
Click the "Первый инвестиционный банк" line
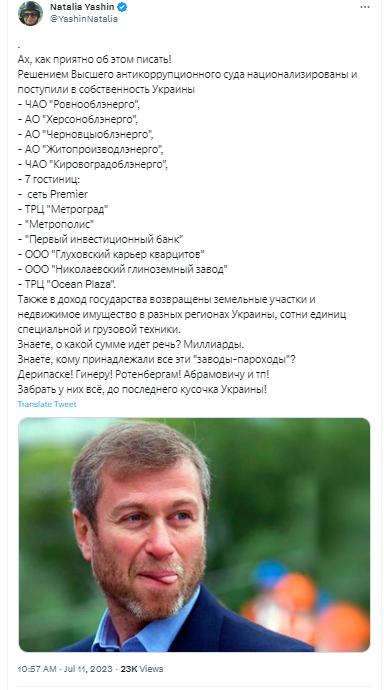point(100,239)
